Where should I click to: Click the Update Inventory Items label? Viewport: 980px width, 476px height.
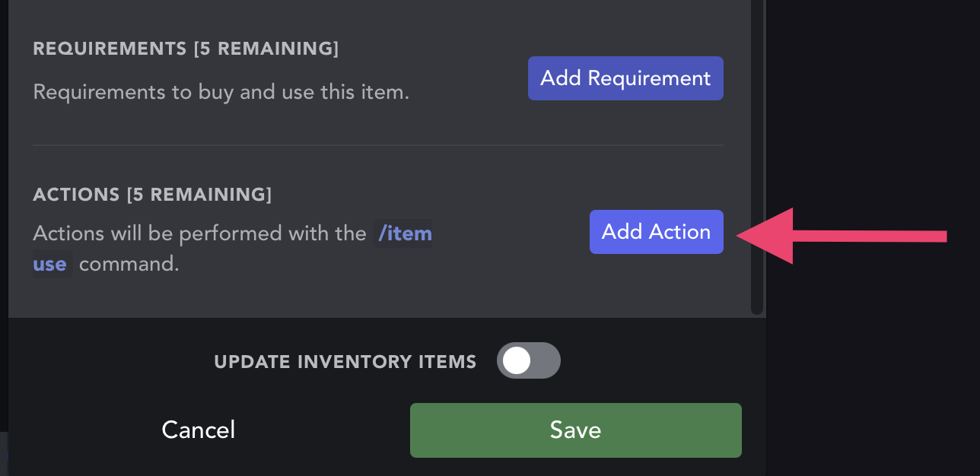pos(345,362)
